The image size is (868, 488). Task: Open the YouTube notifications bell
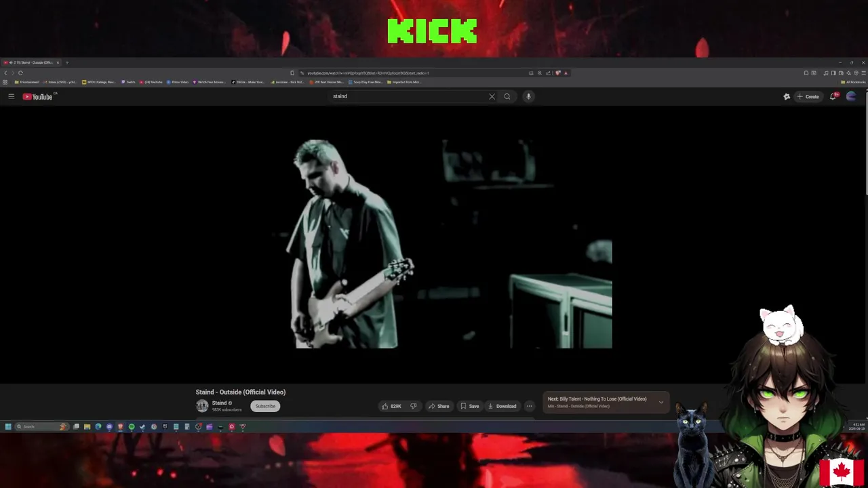[x=833, y=96]
